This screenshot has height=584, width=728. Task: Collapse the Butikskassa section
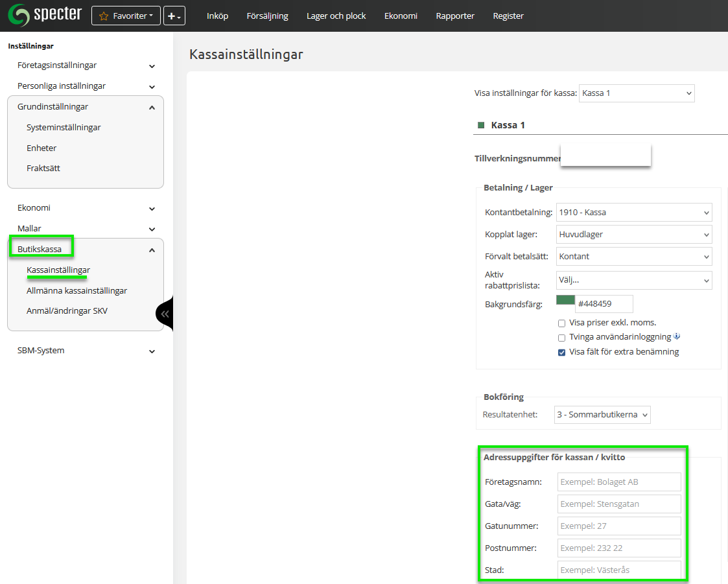click(x=152, y=250)
